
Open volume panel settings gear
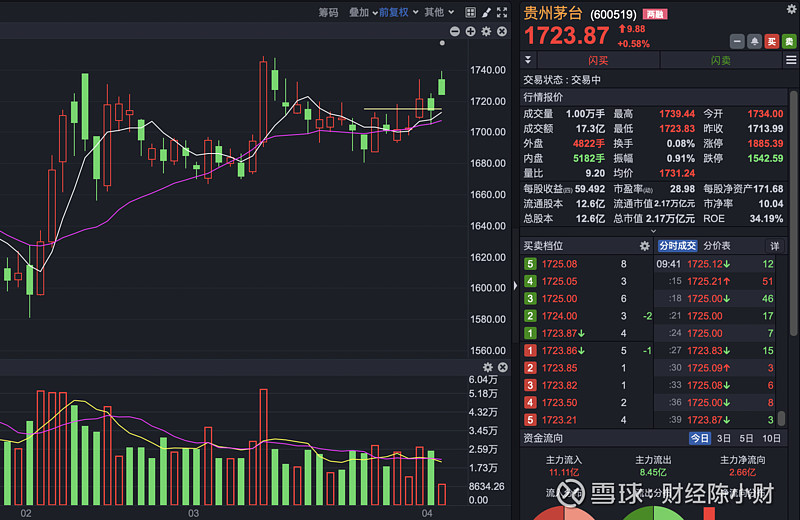(488, 367)
